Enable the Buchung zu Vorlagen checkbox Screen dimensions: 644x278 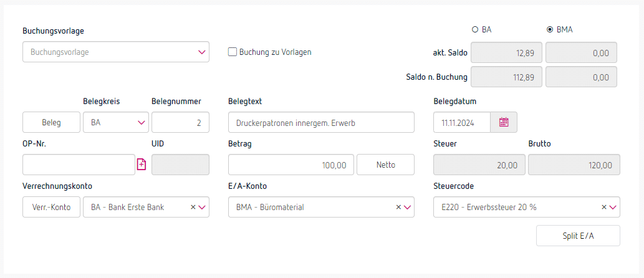pyautogui.click(x=233, y=52)
